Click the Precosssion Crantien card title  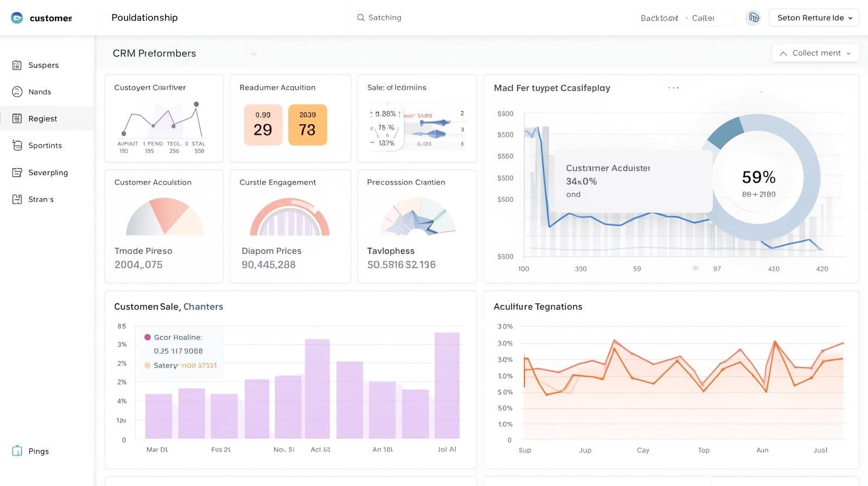tap(406, 182)
